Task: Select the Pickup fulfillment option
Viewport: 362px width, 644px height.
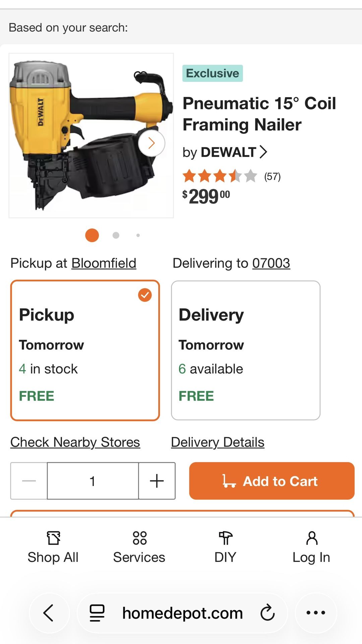Action: click(85, 349)
